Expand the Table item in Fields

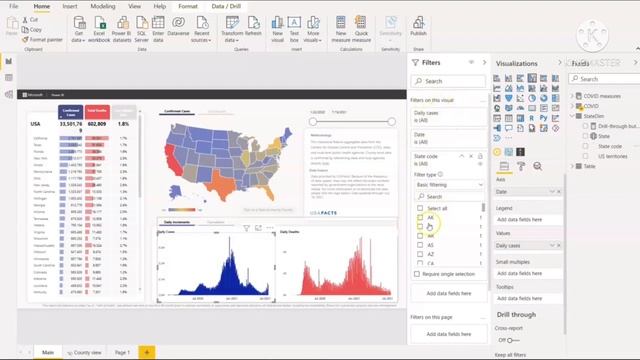(x=572, y=167)
